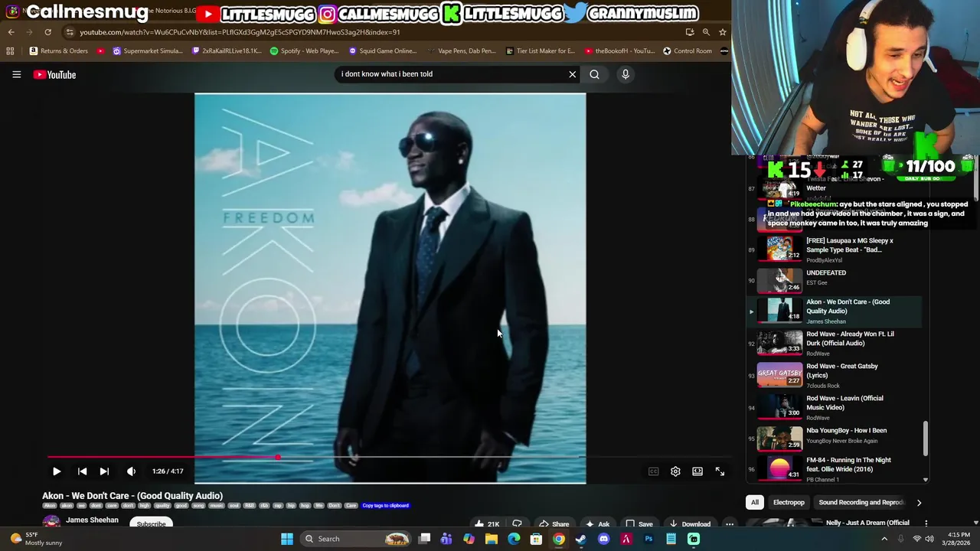The image size is (980, 551).
Task: Skip to the next playlist video
Action: (104, 471)
